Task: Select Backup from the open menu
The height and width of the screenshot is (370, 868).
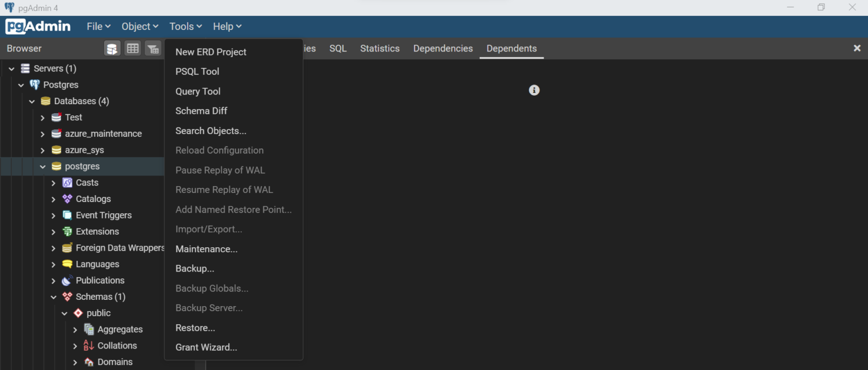Action: coord(194,268)
